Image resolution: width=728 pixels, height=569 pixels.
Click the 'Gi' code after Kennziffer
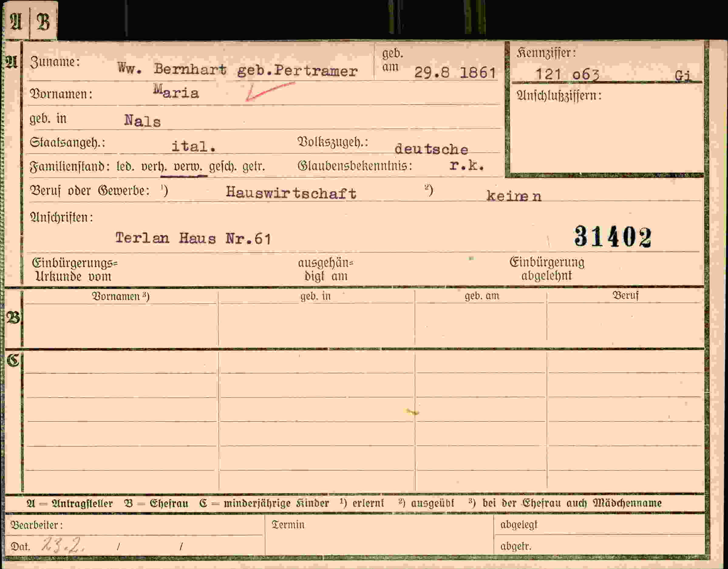click(682, 76)
